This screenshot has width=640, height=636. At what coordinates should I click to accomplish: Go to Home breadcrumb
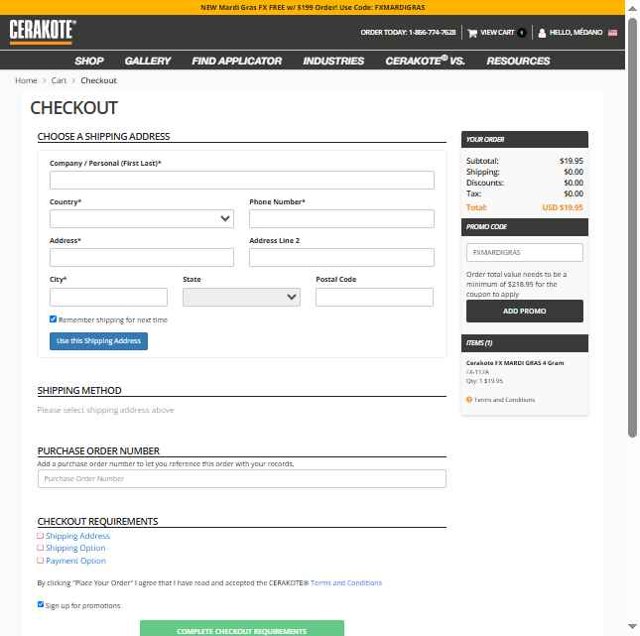(x=26, y=80)
